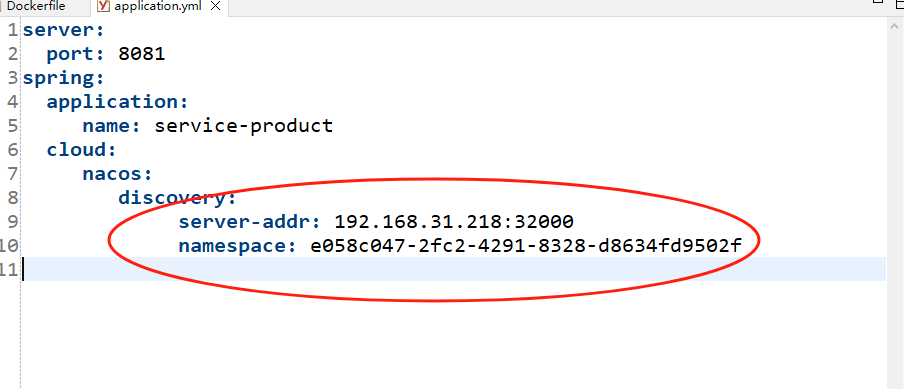The image size is (904, 389).
Task: Click the namespace UUID value
Action: (x=526, y=246)
